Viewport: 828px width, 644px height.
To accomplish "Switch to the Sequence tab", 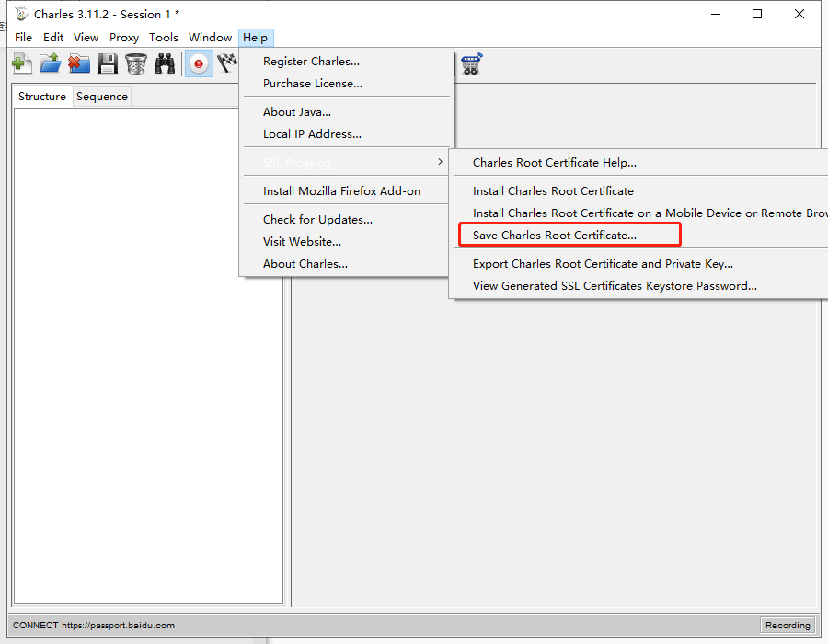I will 102,97.
